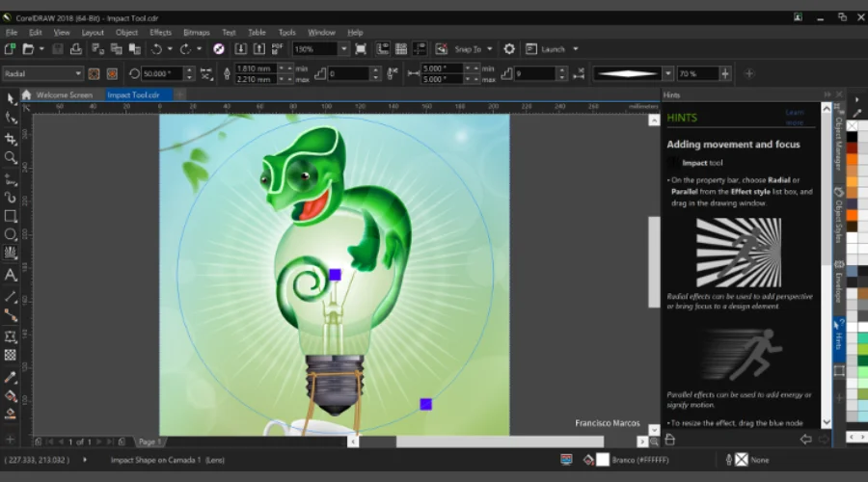Toggle show grid button
Viewport: 868px width, 482px height.
pyautogui.click(x=401, y=49)
